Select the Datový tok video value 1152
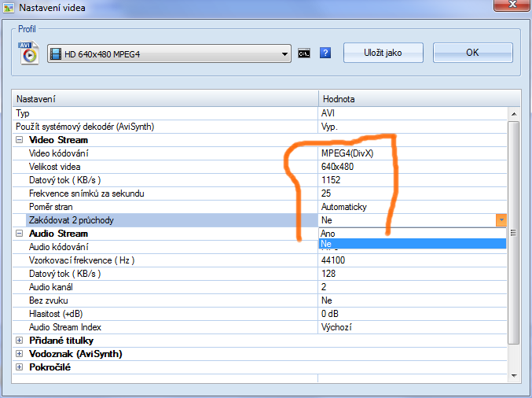This screenshot has width=532, height=398. (x=331, y=180)
